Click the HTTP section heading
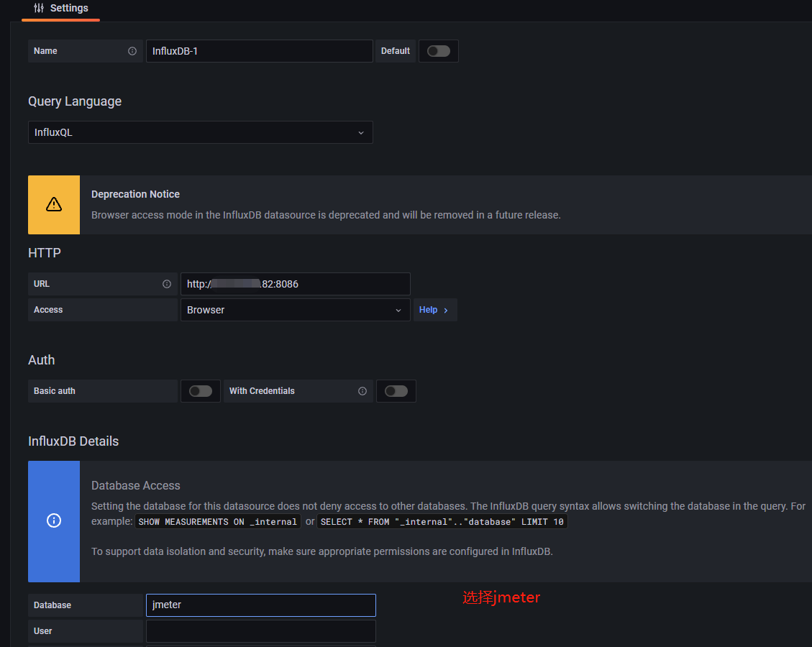This screenshot has height=647, width=812. [x=45, y=253]
